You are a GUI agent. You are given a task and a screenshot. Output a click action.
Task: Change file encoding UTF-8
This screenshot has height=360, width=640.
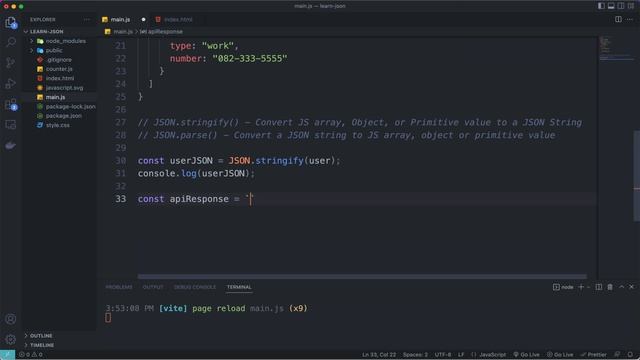point(443,355)
